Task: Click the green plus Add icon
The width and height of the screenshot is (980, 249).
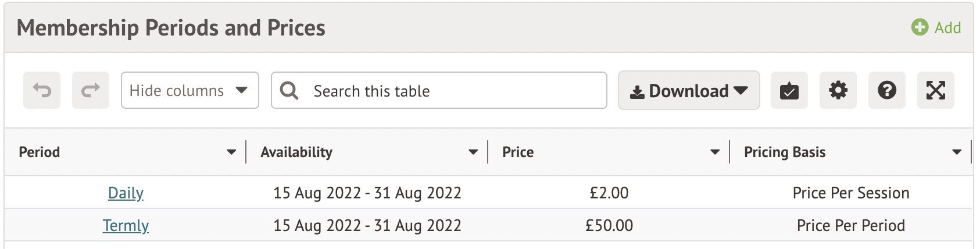Action: click(920, 27)
